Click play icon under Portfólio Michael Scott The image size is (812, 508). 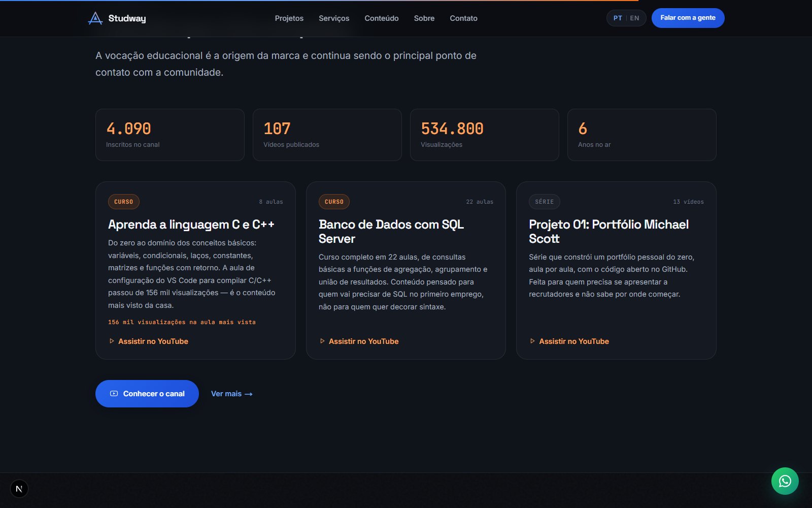pos(532,341)
